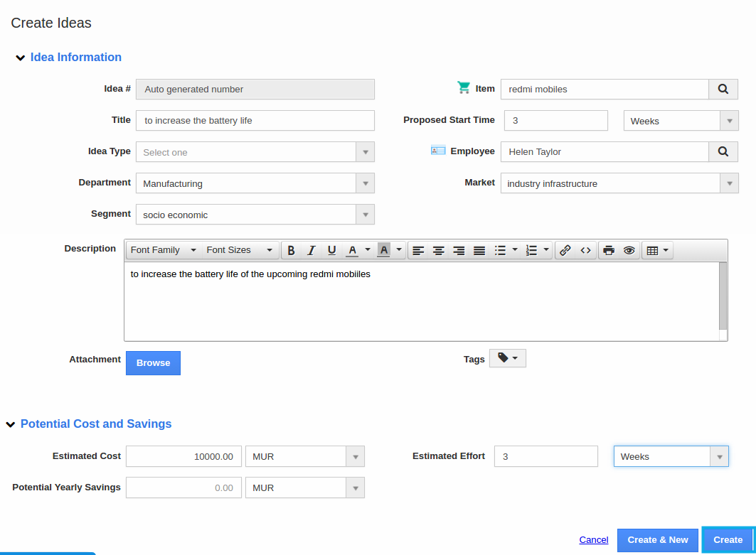
Task: Click the Potential Yearly Savings amount field
Action: (x=183, y=487)
